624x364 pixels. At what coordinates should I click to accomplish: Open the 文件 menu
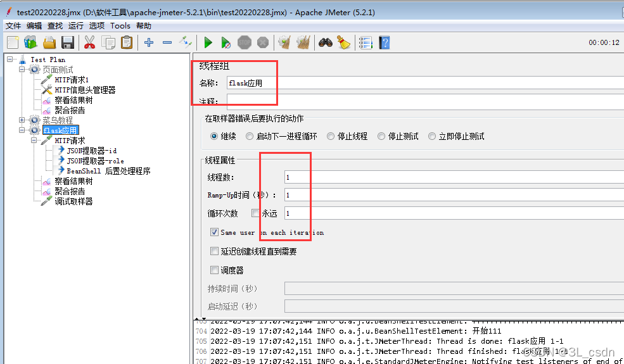coord(13,26)
